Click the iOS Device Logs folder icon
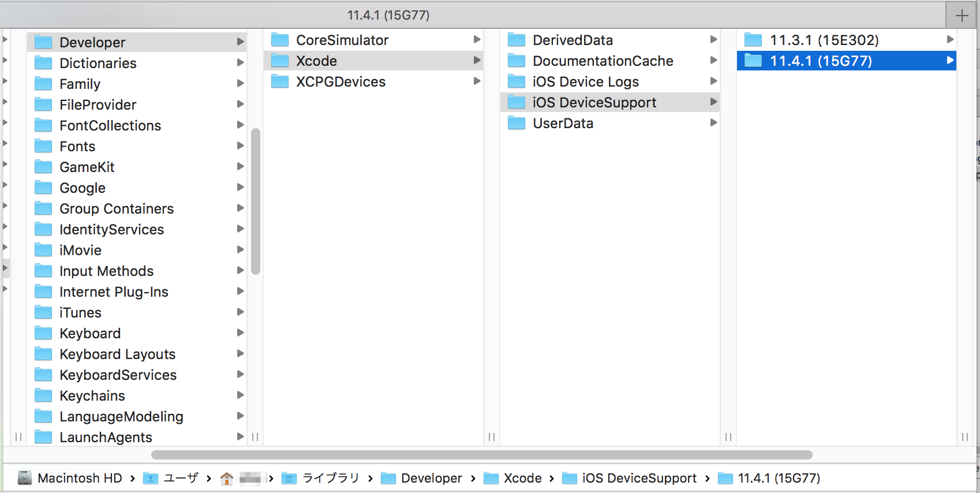The height and width of the screenshot is (493, 980). pos(517,81)
